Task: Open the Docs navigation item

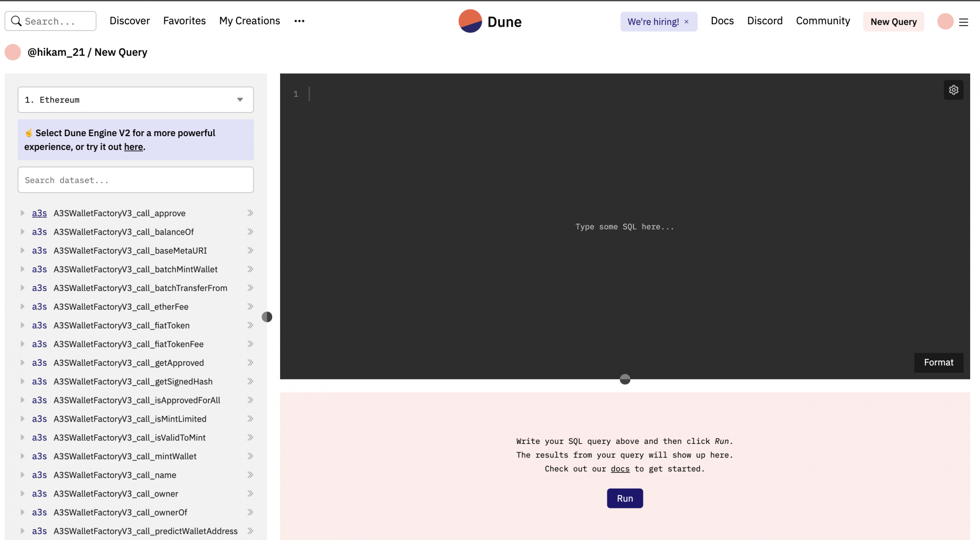Action: pos(722,21)
